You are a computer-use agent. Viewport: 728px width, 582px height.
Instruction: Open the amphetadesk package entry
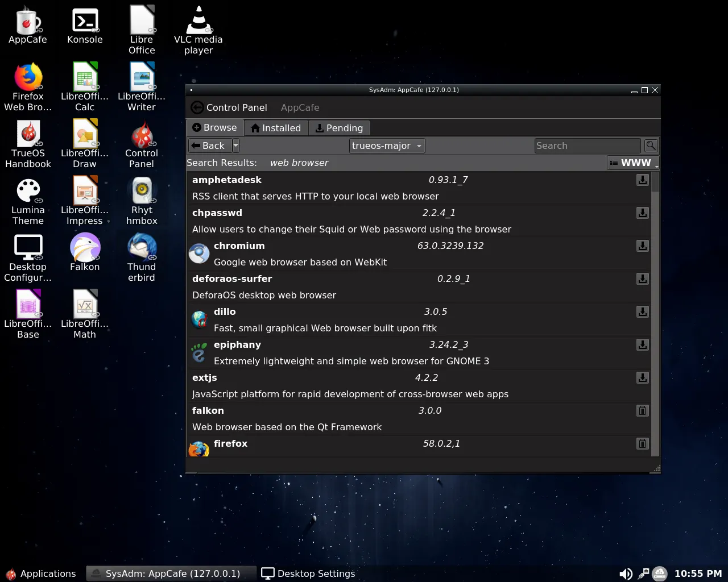point(418,188)
